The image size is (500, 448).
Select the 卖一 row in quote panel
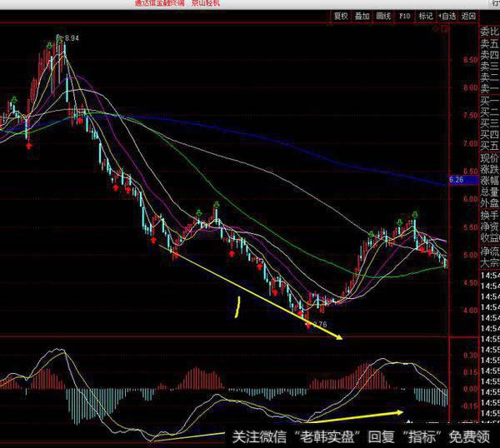tap(490, 88)
